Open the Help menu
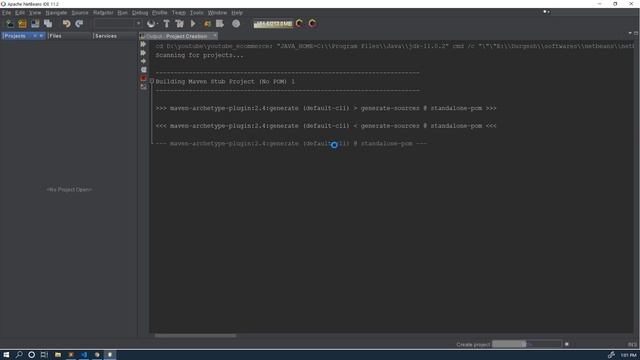 (237, 13)
